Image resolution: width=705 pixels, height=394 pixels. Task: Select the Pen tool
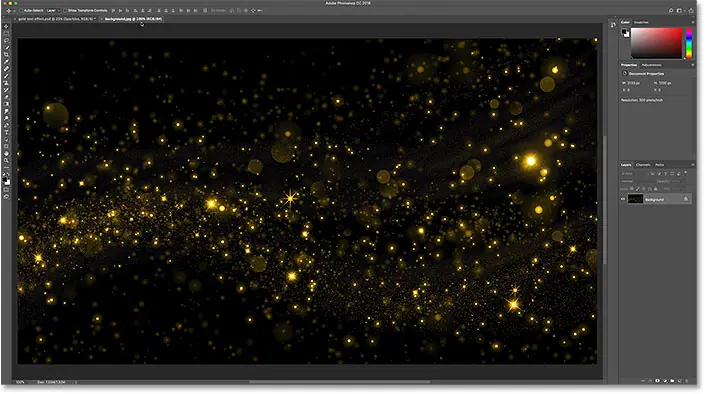6,125
